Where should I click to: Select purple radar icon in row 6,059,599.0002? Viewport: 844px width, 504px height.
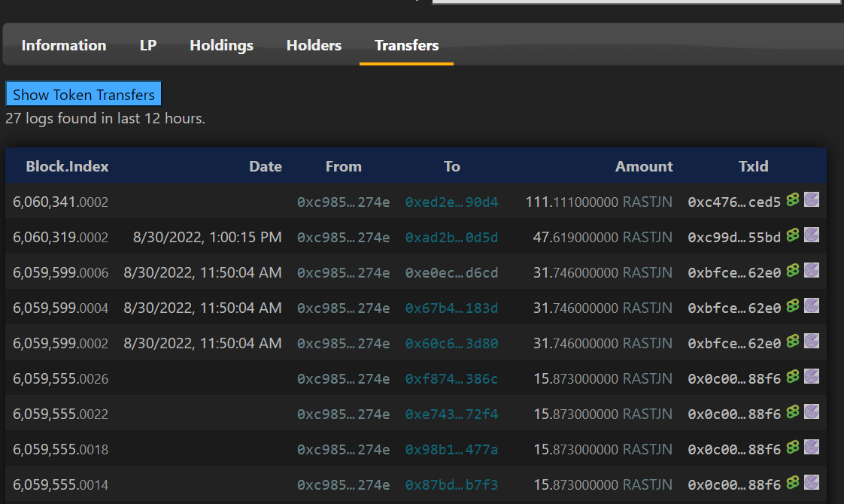pos(812,342)
